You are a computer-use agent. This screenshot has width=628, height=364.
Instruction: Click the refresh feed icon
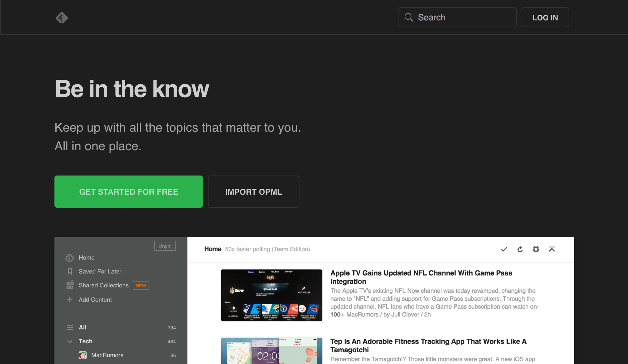(520, 249)
